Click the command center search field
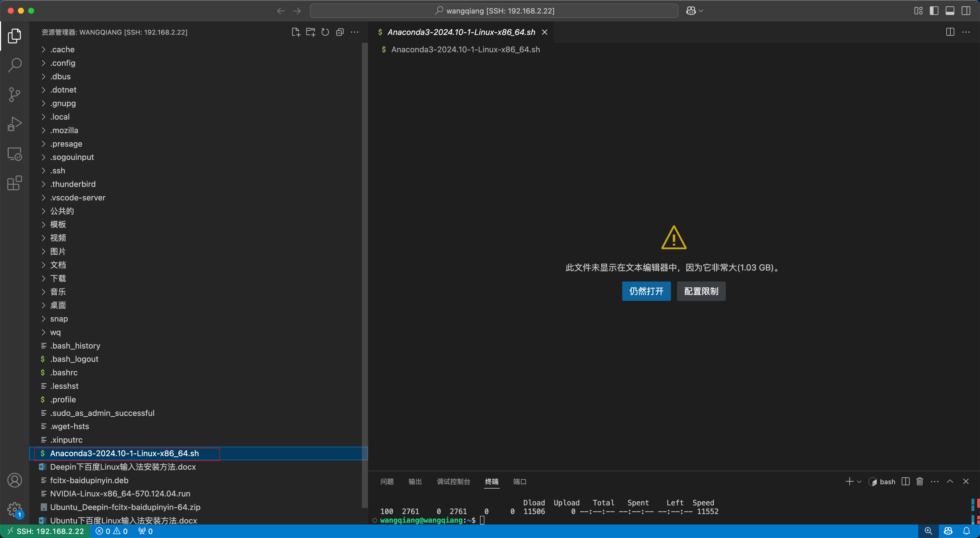 (x=494, y=11)
